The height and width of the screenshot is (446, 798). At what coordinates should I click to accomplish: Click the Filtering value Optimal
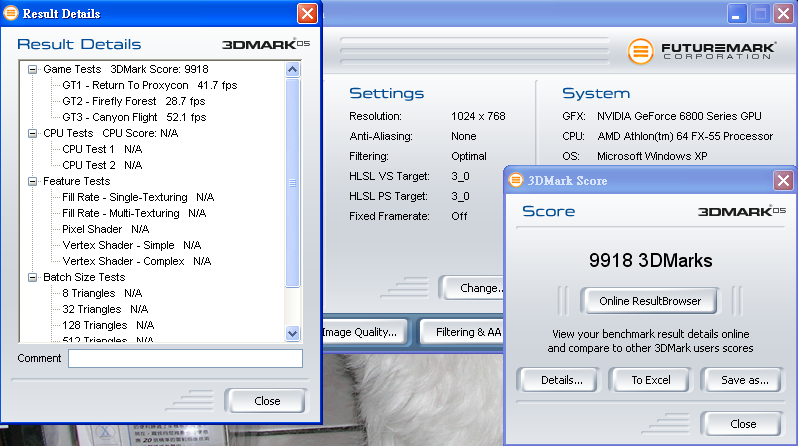click(469, 156)
